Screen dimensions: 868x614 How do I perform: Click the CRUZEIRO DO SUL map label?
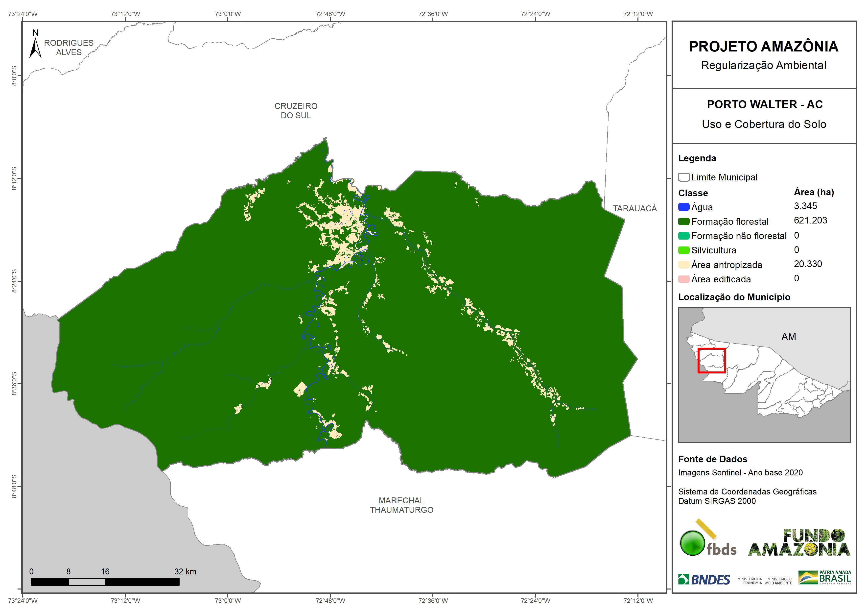tap(296, 110)
